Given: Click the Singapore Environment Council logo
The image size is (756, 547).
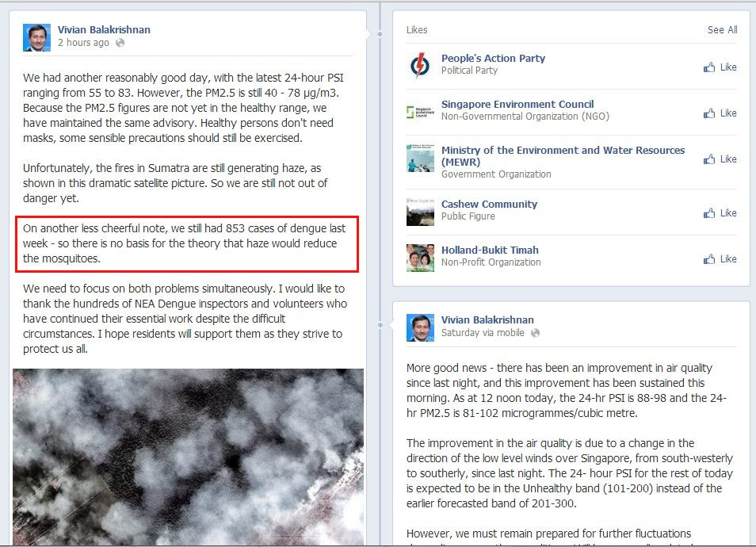Looking at the screenshot, I should [x=420, y=112].
